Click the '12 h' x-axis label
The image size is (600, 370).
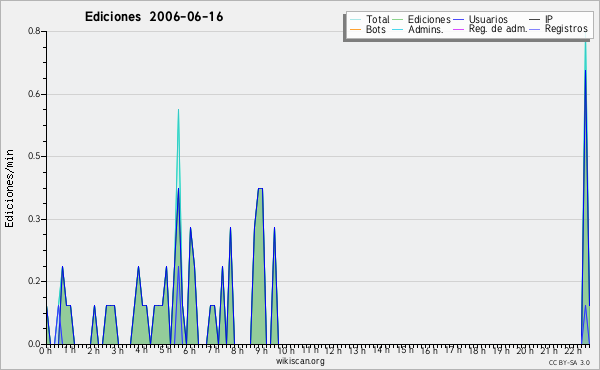click(x=333, y=351)
